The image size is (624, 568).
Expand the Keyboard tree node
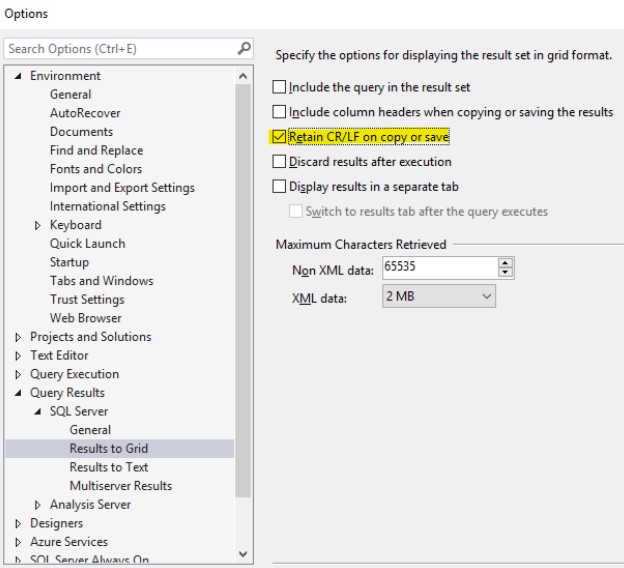tap(37, 225)
